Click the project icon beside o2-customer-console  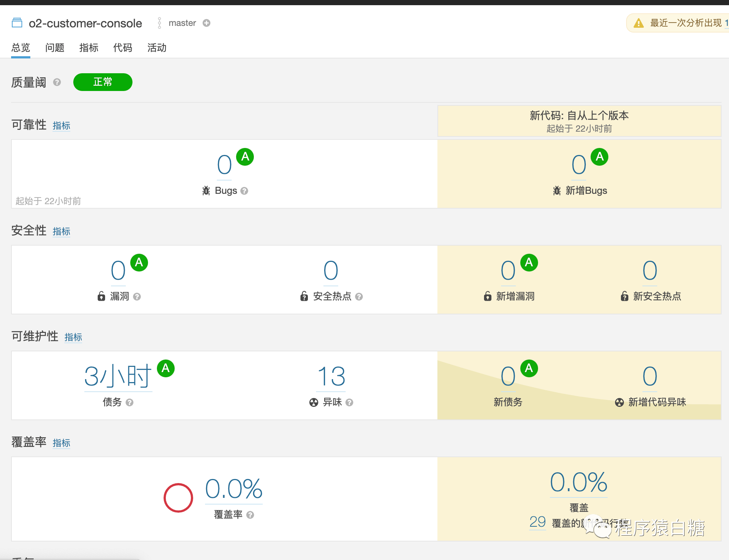[17, 23]
